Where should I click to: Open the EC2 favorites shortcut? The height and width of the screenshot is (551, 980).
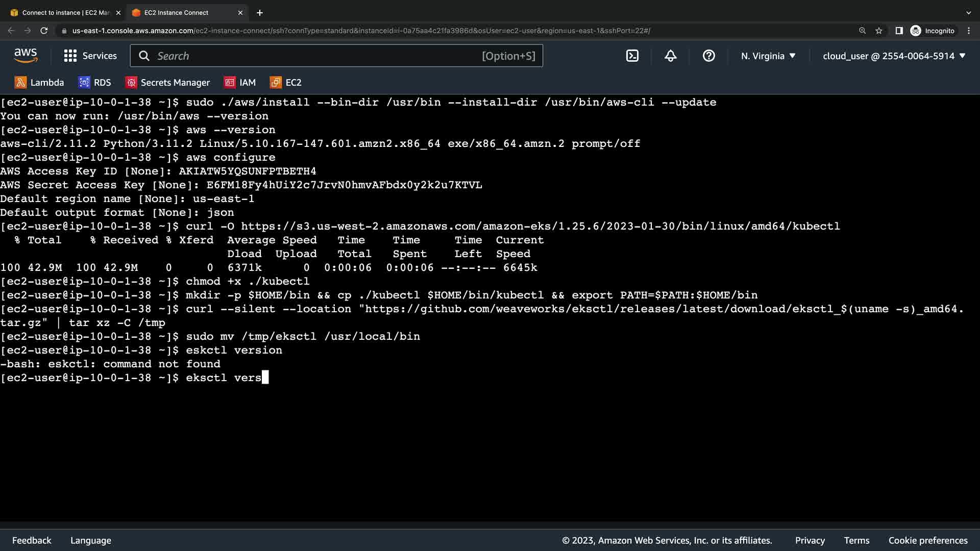click(x=286, y=83)
